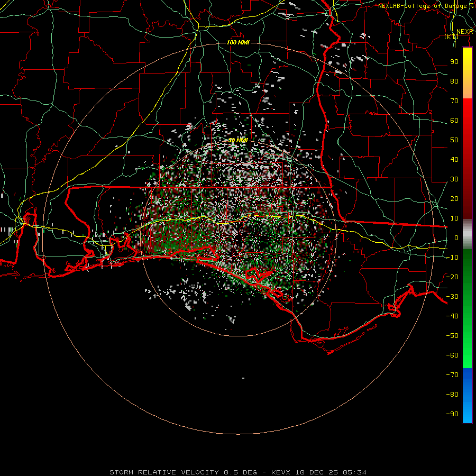Select the 90 value on velocity scale
476x476 pixels.
(x=454, y=62)
